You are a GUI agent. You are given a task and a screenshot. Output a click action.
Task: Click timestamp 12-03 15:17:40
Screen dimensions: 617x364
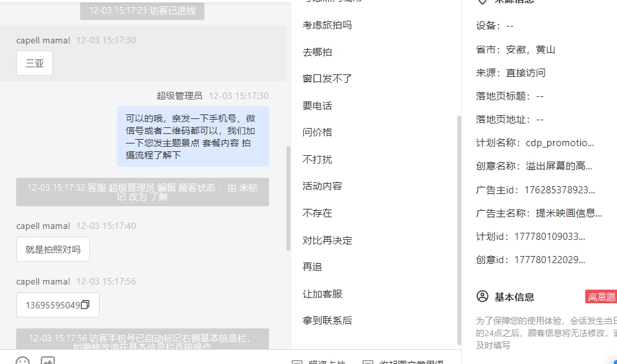(106, 226)
